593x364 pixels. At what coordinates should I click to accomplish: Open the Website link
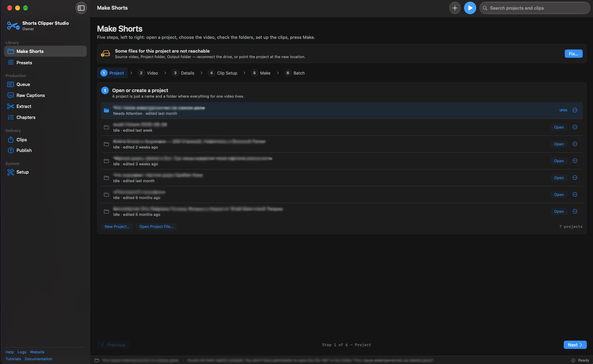(37, 352)
